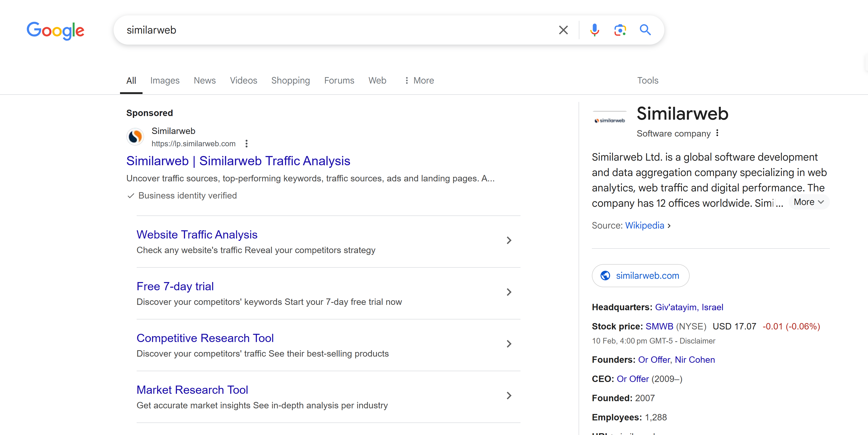868x435 pixels.
Task: Switch to the Shopping tab
Action: coord(290,81)
